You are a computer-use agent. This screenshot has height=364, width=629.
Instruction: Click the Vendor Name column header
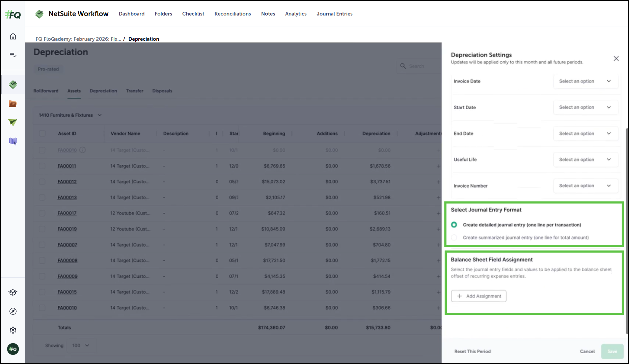[x=126, y=133]
